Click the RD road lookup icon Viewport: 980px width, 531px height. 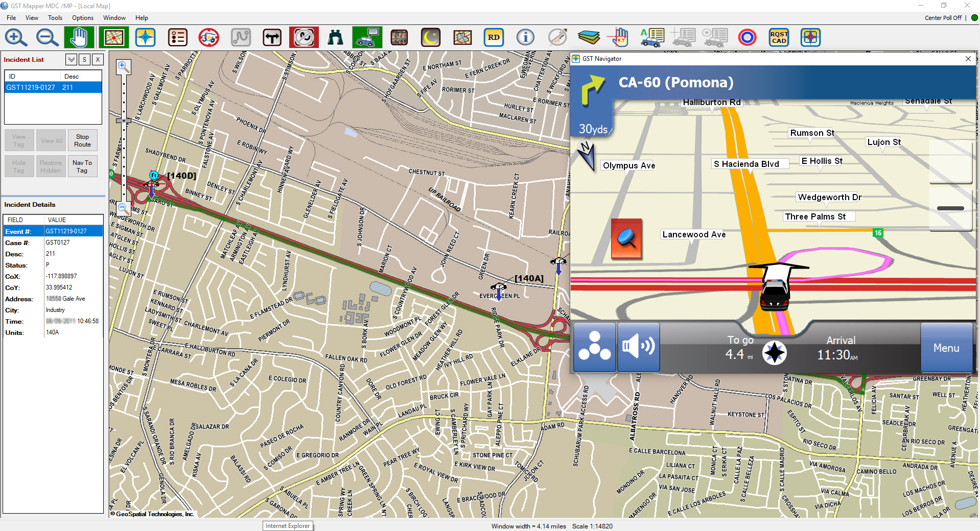(493, 37)
